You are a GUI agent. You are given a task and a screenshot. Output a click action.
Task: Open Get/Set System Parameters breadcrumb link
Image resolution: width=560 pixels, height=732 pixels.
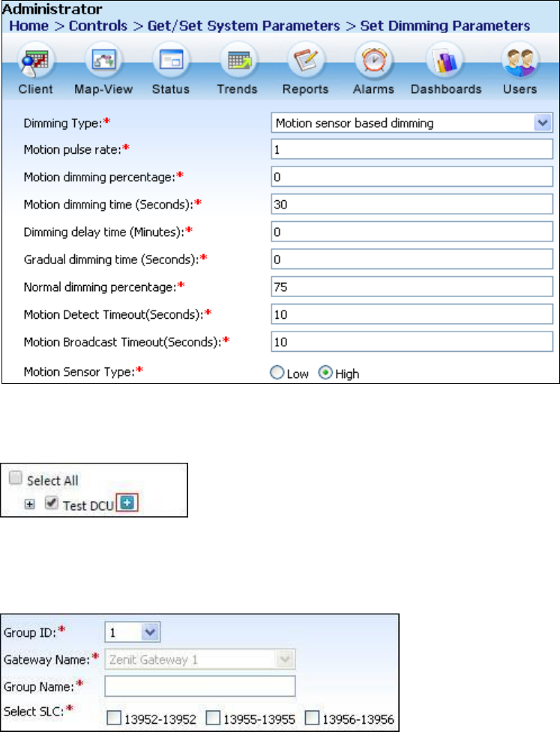point(244,25)
